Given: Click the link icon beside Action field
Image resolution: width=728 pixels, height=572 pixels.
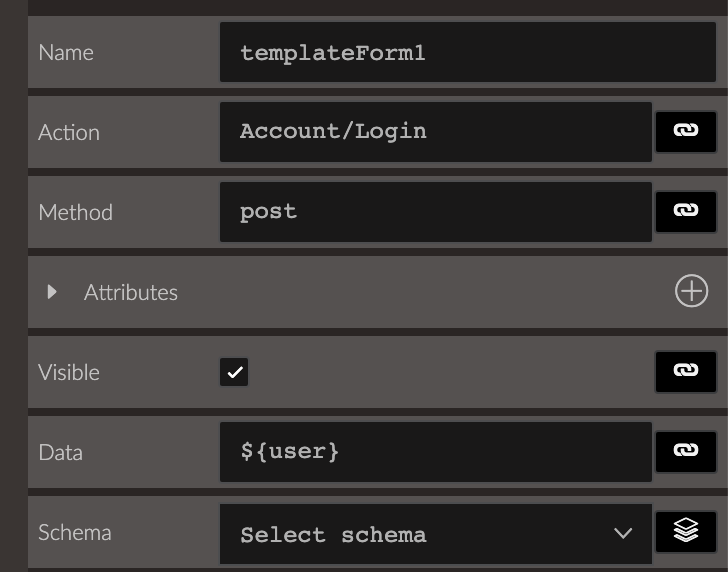Looking at the screenshot, I should 686,132.
